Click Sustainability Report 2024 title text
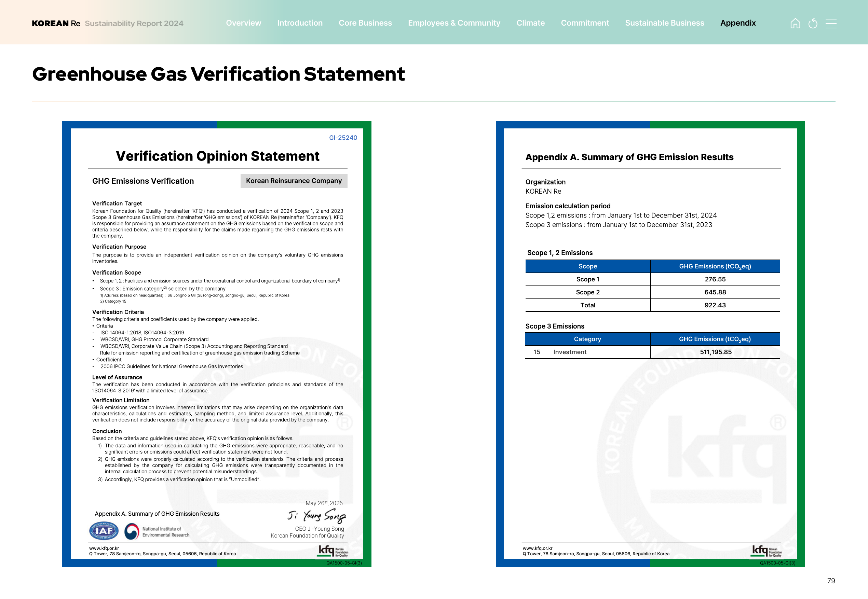Screen dimensions: 868x599 134,23
